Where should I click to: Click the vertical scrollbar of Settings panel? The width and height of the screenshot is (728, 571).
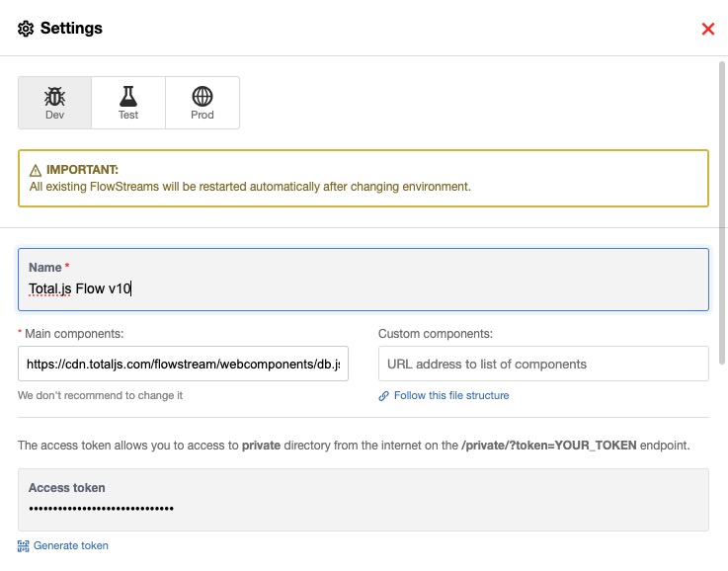coord(722,212)
